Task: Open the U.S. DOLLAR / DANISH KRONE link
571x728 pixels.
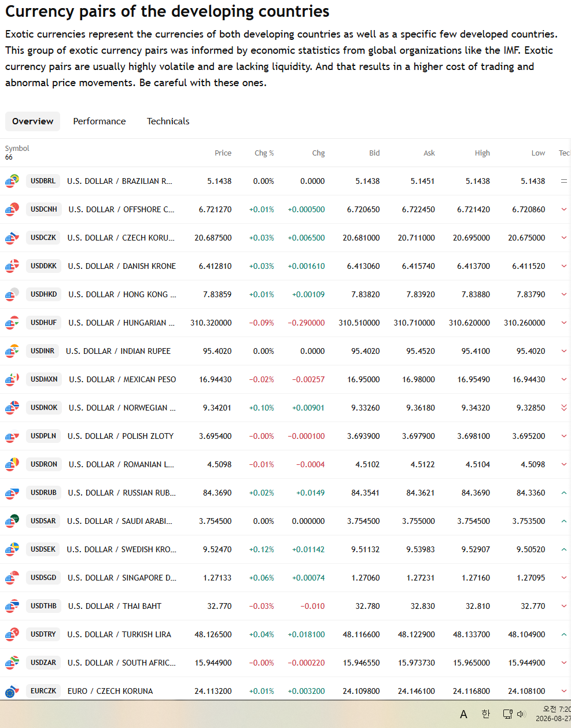Action: click(122, 266)
